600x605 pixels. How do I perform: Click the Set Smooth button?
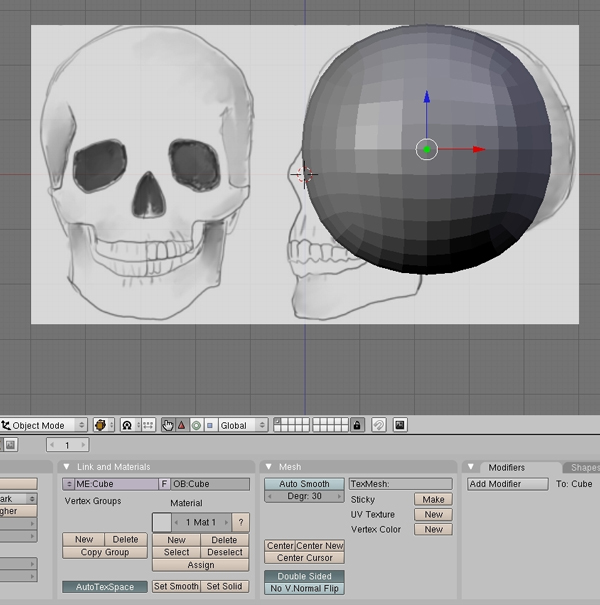click(x=176, y=586)
